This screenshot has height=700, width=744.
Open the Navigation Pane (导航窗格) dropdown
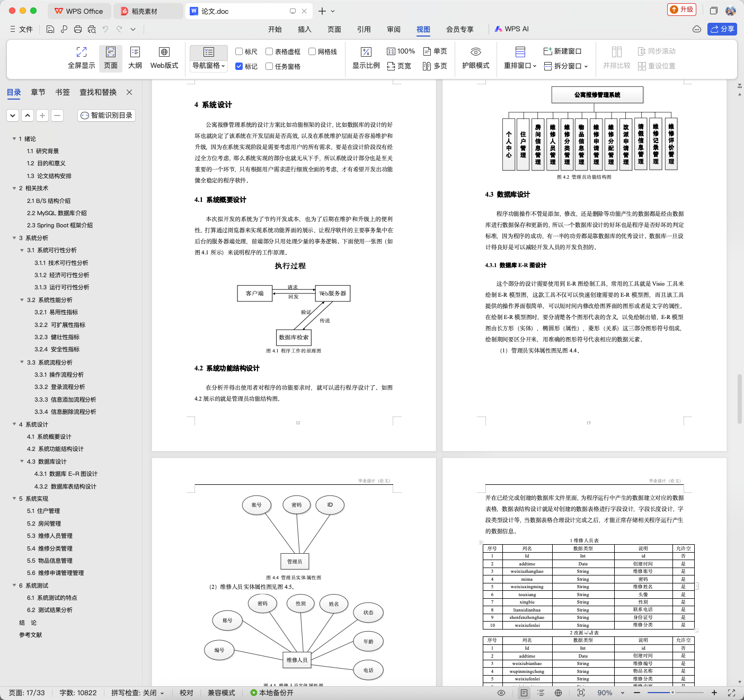(x=209, y=66)
